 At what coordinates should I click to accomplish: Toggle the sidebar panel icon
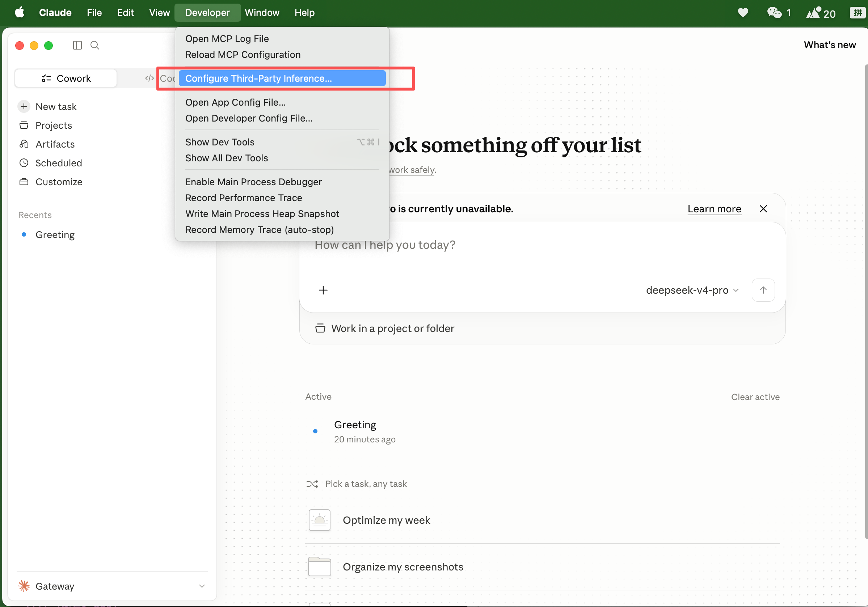[x=77, y=45]
